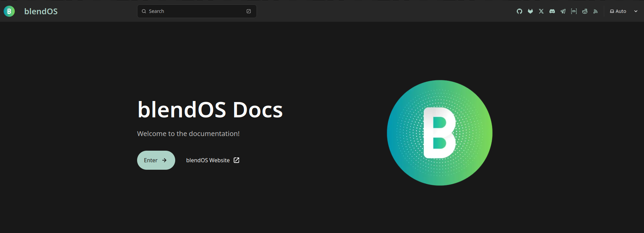Image resolution: width=644 pixels, height=233 pixels.
Task: Open the GitHub link in the header
Action: (519, 11)
